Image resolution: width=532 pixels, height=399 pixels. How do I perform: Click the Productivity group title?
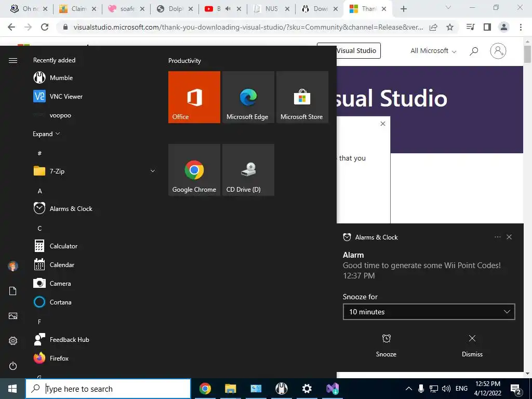click(x=184, y=61)
